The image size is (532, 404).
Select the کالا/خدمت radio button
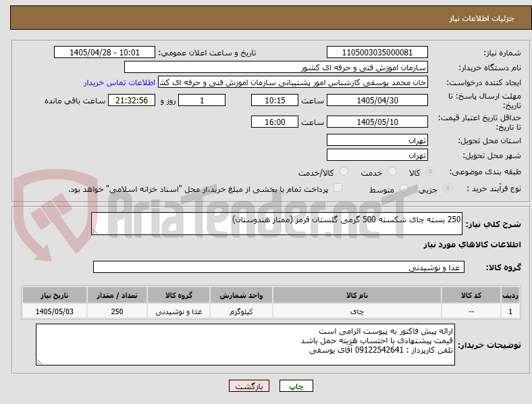[x=344, y=172]
